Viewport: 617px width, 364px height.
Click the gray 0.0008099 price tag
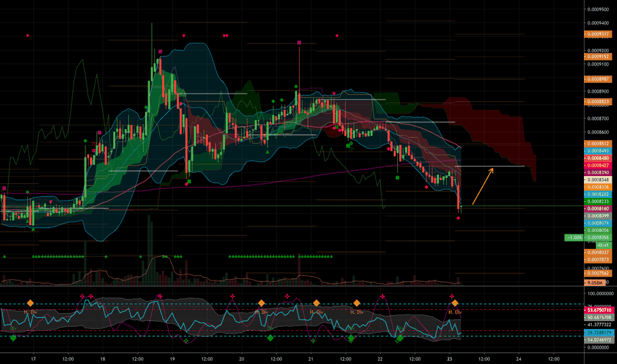coord(598,216)
